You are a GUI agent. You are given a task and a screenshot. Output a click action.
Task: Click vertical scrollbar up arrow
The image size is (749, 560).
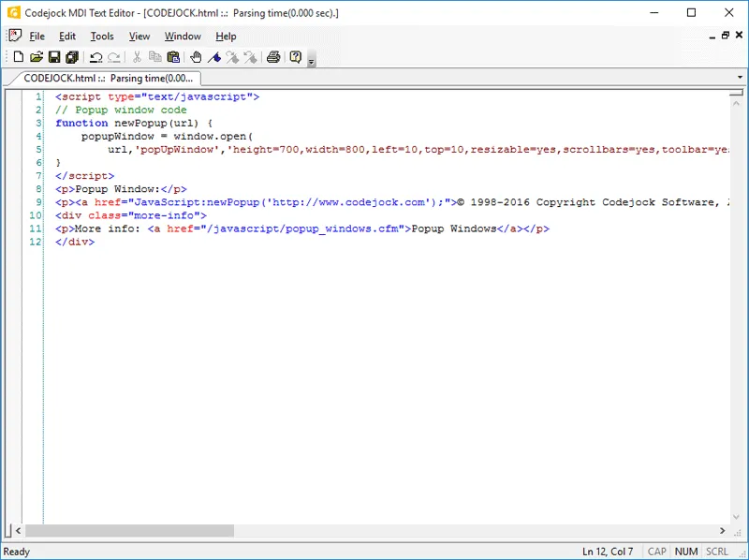coord(736,103)
